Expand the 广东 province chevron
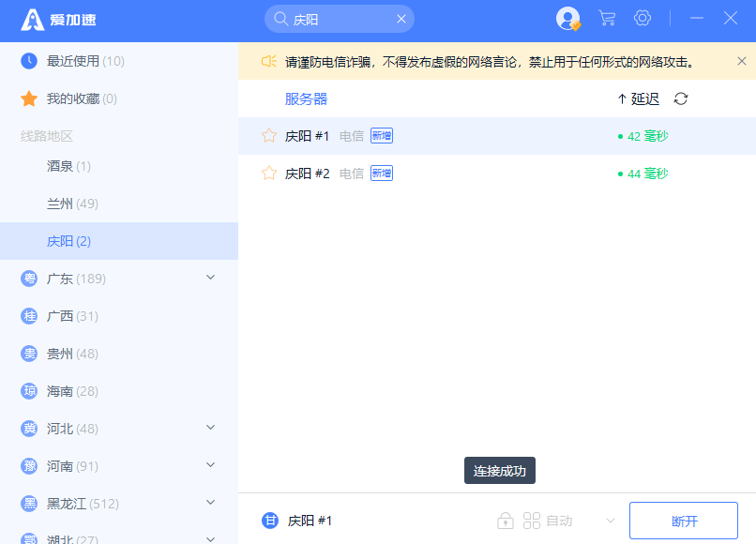This screenshot has width=756, height=544. tap(211, 278)
